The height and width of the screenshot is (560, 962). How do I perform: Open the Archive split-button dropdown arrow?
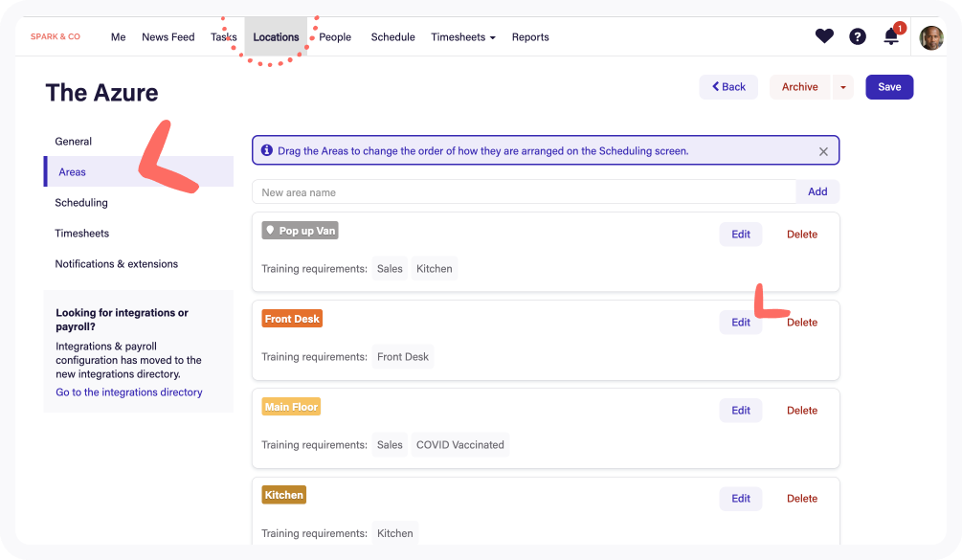point(842,86)
